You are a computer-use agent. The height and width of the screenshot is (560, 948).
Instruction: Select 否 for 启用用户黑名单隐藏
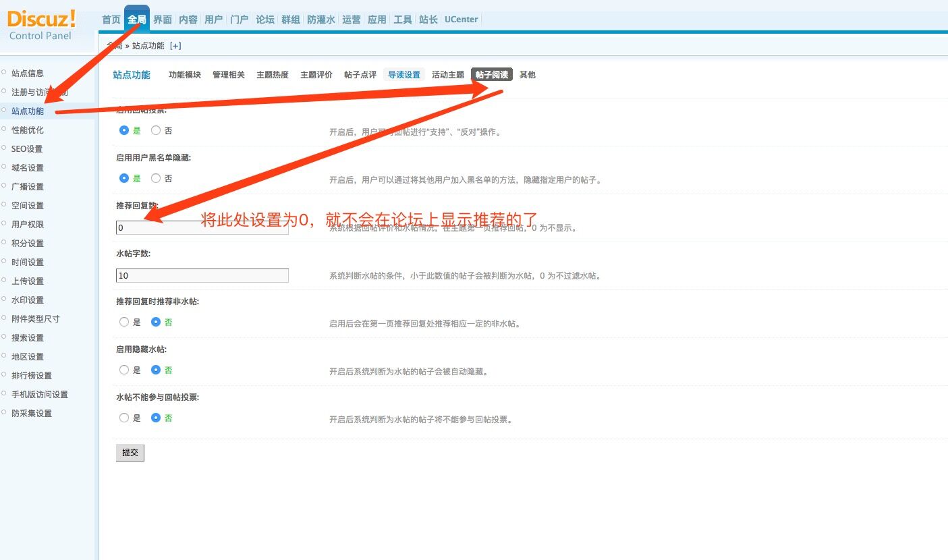pos(156,179)
